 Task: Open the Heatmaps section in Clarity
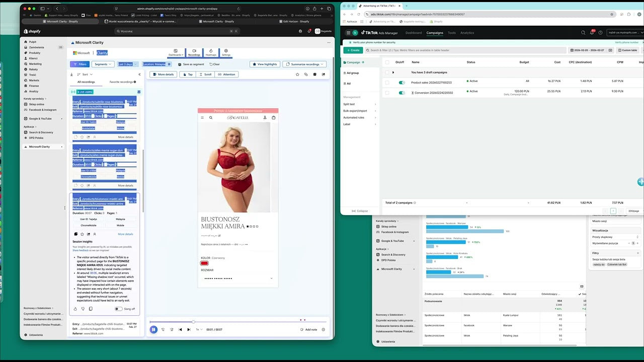coord(210,52)
